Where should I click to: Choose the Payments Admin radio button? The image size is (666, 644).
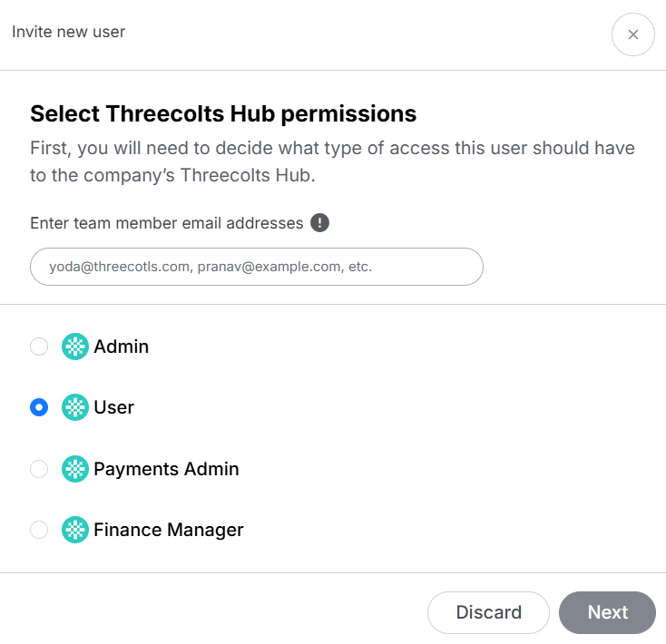pyautogui.click(x=39, y=469)
